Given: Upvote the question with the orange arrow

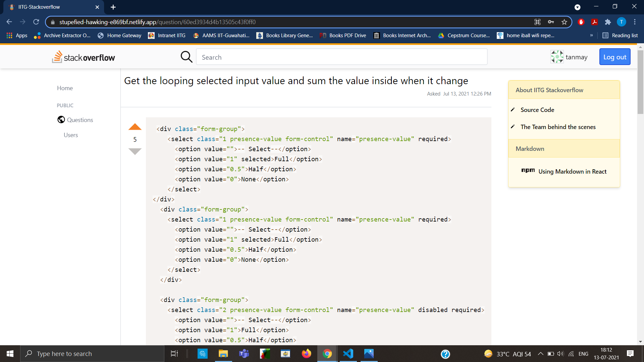Looking at the screenshot, I should pos(135,127).
